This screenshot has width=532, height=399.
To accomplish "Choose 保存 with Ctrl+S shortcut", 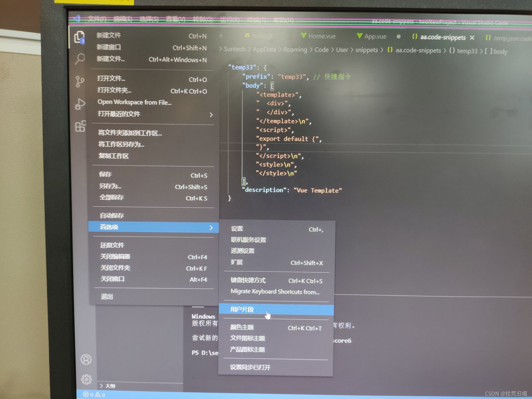I will tap(153, 175).
